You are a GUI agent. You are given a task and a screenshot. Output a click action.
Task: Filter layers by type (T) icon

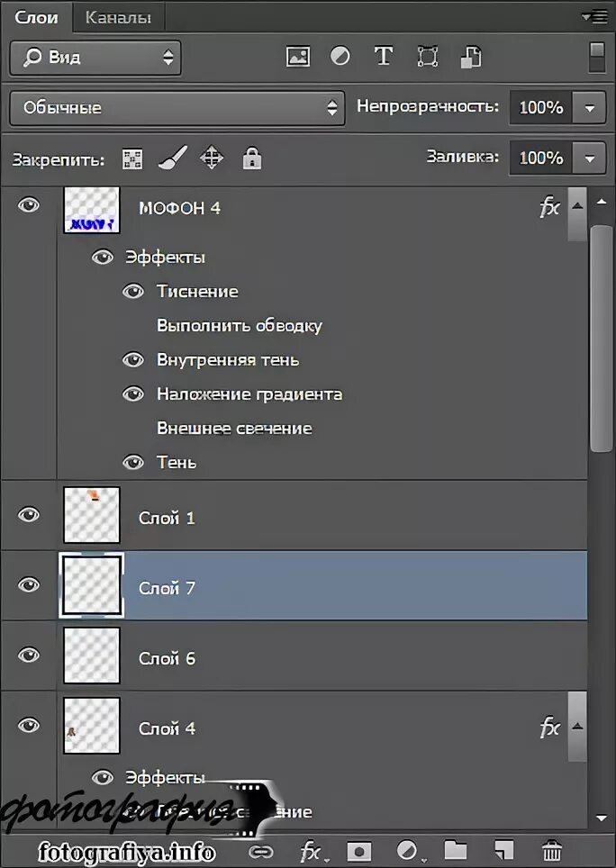tap(384, 57)
